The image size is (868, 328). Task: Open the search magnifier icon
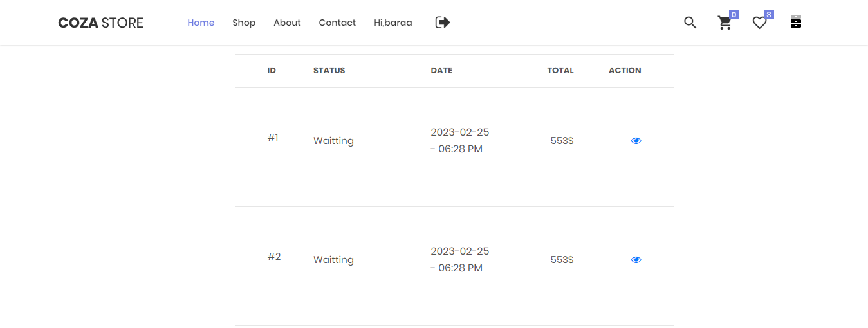tap(690, 23)
